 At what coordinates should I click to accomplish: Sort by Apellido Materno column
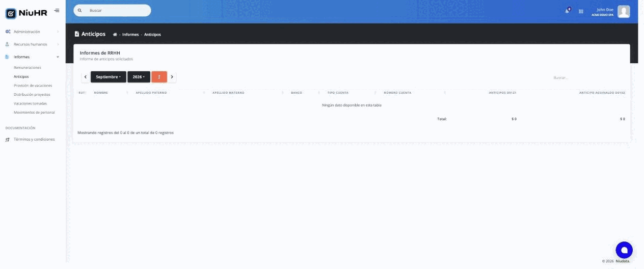[x=247, y=93]
